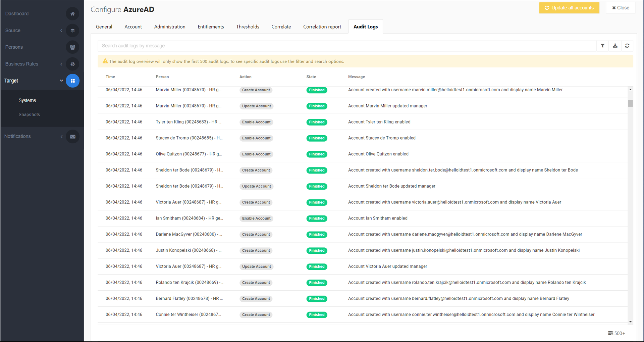Click Enable Account badge for Tyler ten Kling

[x=256, y=122]
